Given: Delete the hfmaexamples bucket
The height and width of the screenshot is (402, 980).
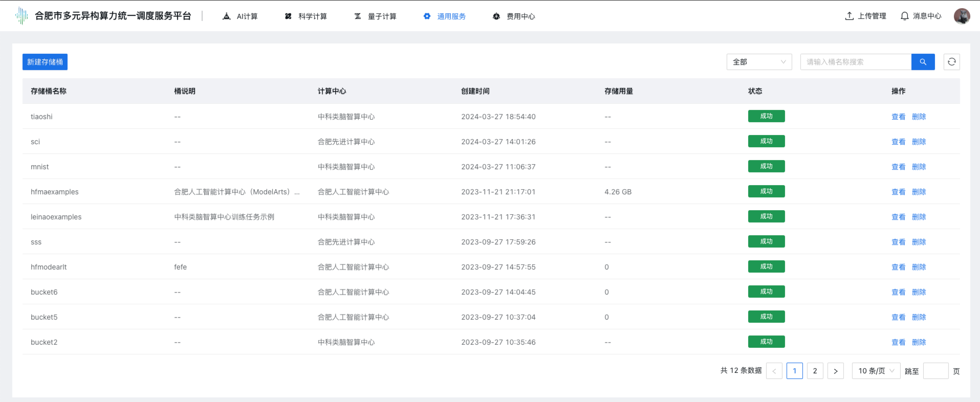Looking at the screenshot, I should click(x=919, y=192).
